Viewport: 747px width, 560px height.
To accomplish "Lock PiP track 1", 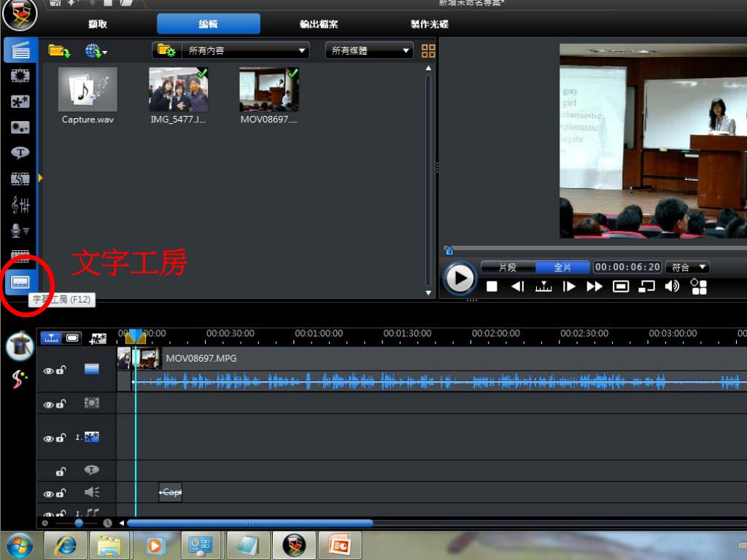I will 61,437.
